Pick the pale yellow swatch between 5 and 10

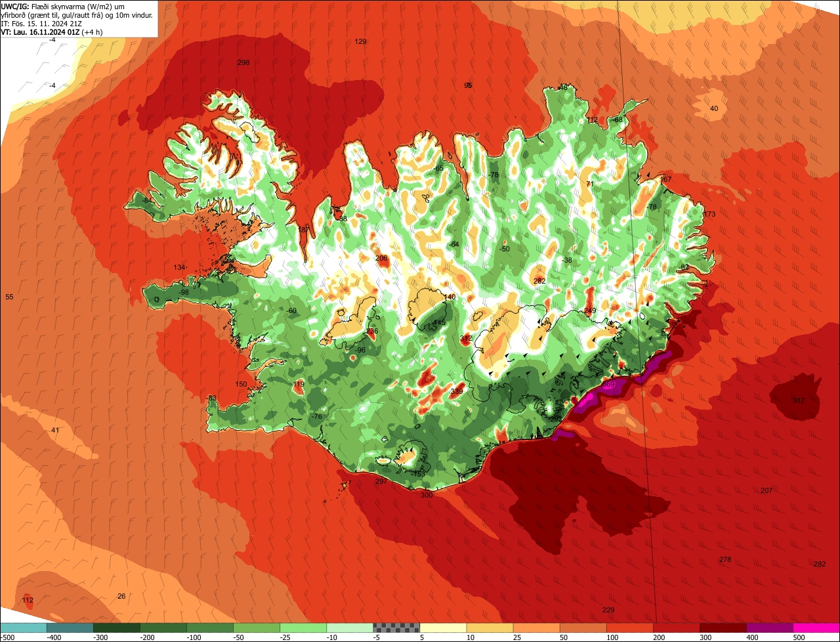pos(443,628)
